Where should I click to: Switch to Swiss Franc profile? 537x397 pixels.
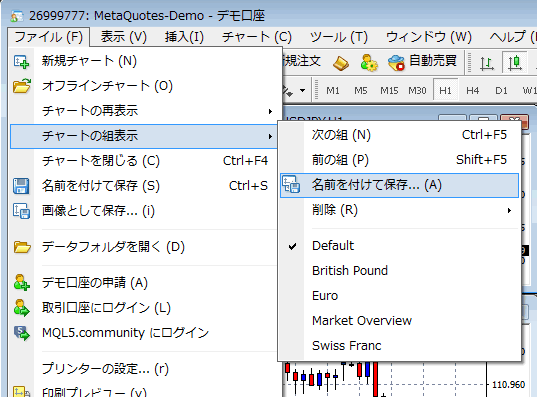pyautogui.click(x=399, y=346)
